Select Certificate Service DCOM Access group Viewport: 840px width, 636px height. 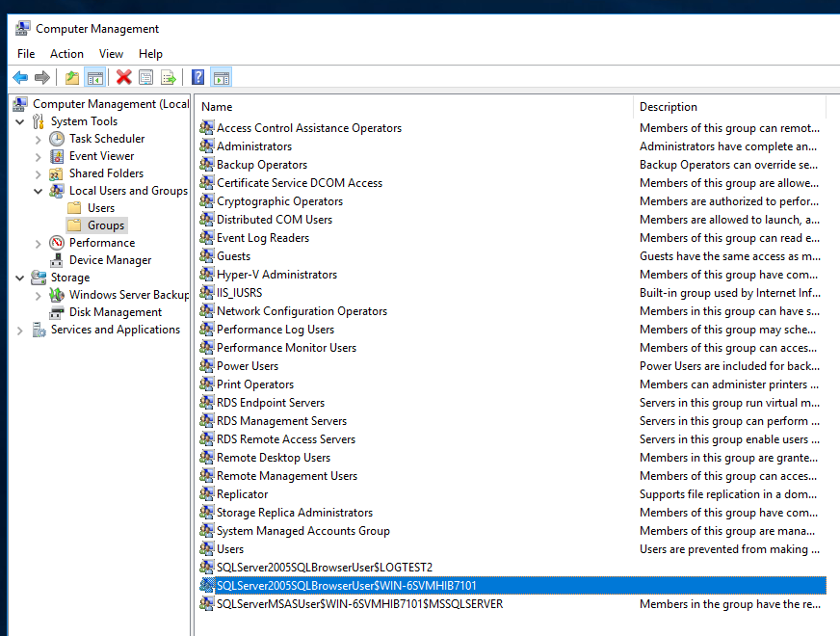click(300, 183)
